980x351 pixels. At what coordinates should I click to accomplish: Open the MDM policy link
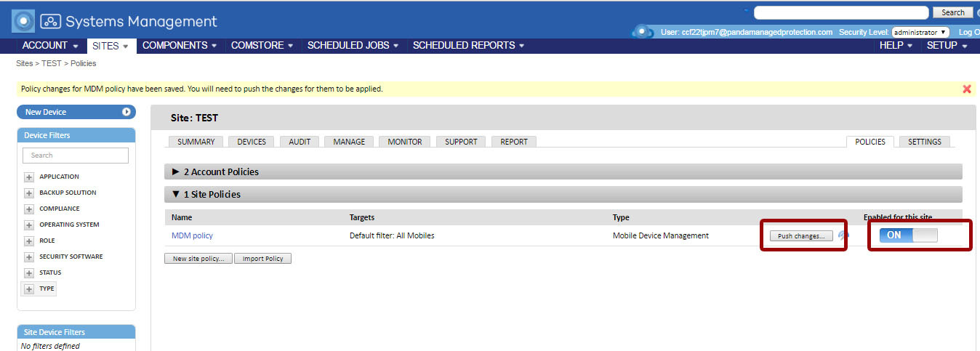coord(192,235)
